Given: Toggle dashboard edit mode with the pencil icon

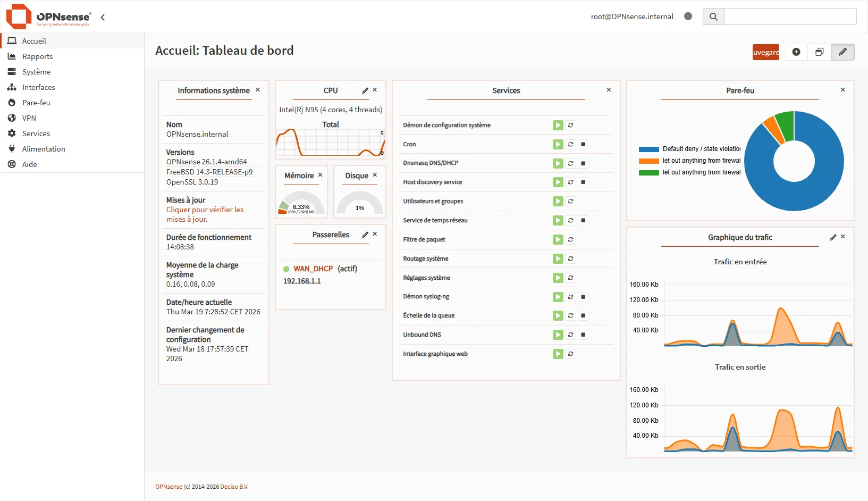Looking at the screenshot, I should click(842, 52).
